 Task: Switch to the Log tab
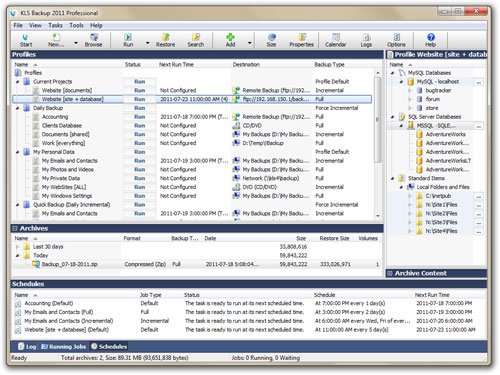[27, 347]
